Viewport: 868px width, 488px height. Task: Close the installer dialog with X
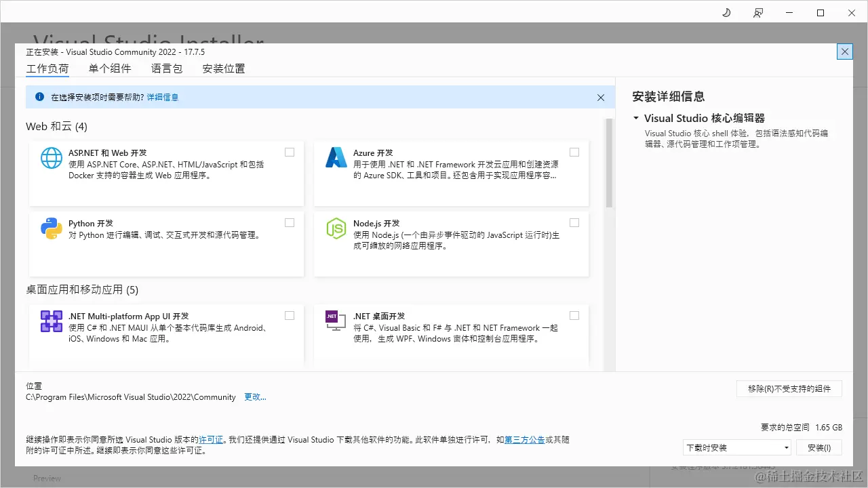point(844,52)
